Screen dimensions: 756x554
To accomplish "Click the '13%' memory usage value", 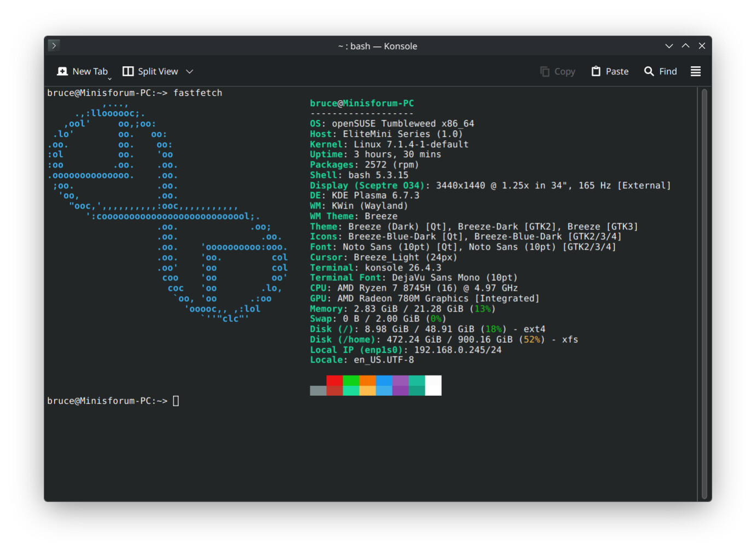I will click(482, 309).
